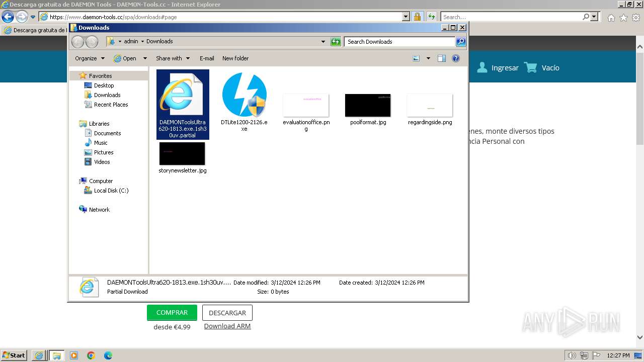Click the Explorer Forward arrow button

coord(92,42)
